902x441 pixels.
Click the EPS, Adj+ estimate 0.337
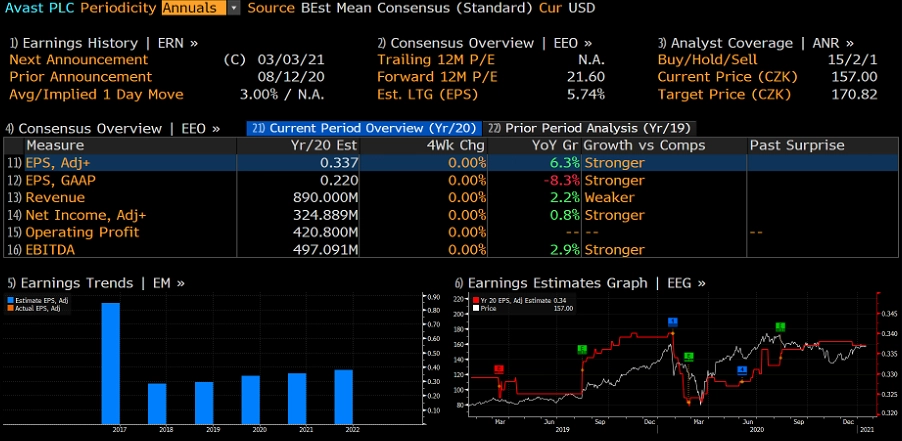(339, 163)
